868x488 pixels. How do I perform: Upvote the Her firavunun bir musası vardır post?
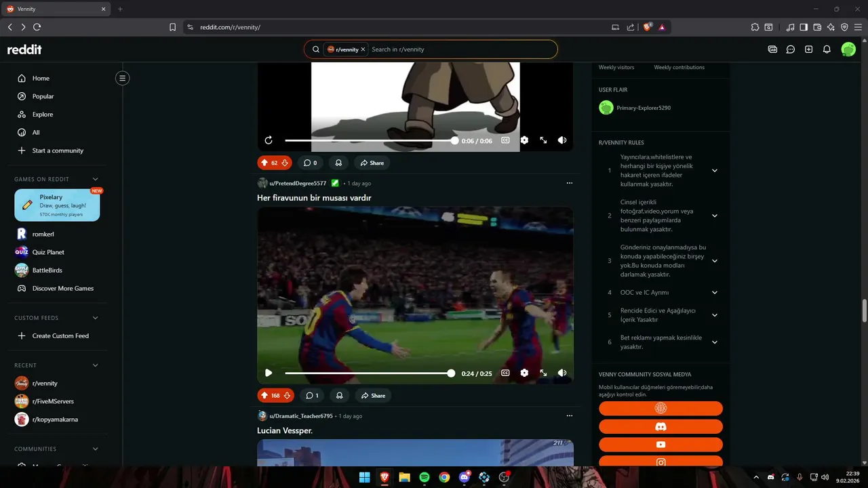point(264,395)
